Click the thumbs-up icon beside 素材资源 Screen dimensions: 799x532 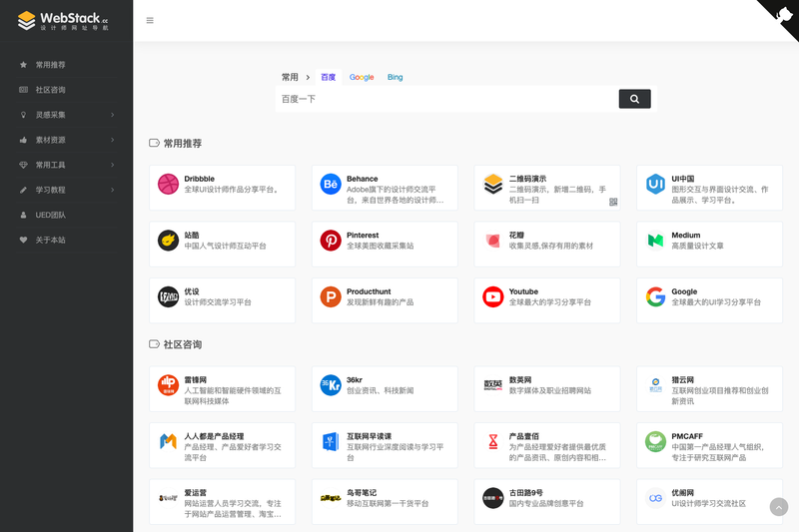23,140
